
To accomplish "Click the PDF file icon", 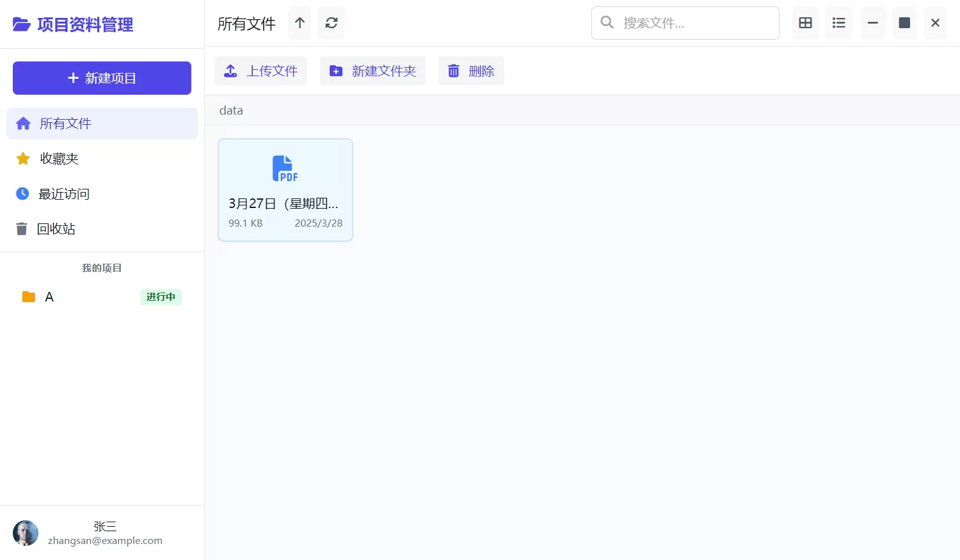I will (285, 168).
